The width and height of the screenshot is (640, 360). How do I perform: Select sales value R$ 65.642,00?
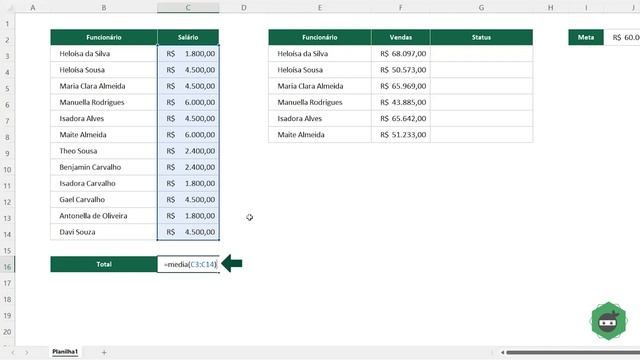[x=400, y=118]
